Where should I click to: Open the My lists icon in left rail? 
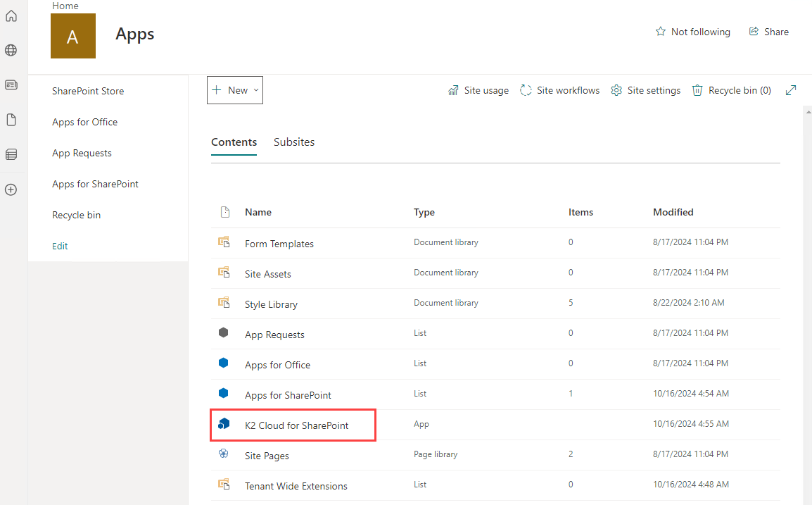(11, 154)
